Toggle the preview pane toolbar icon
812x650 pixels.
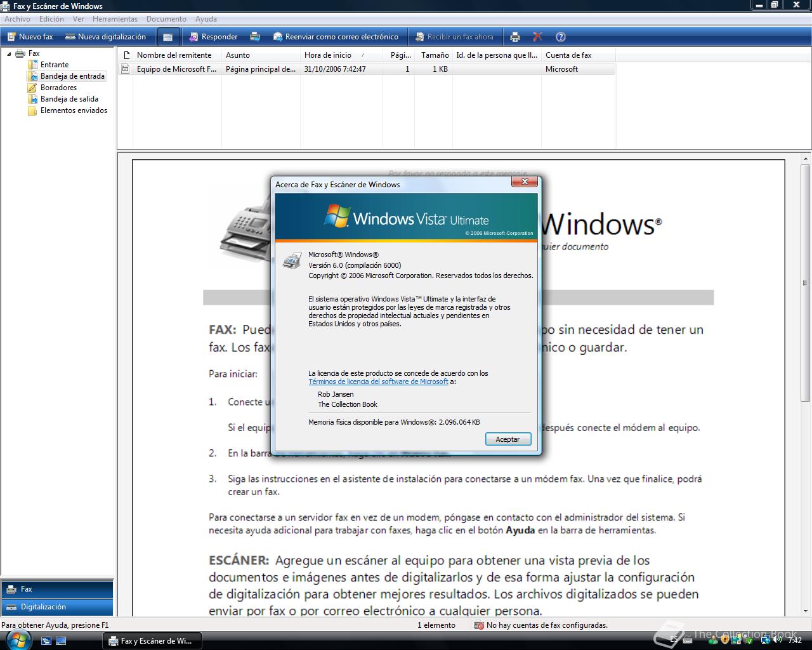[167, 37]
